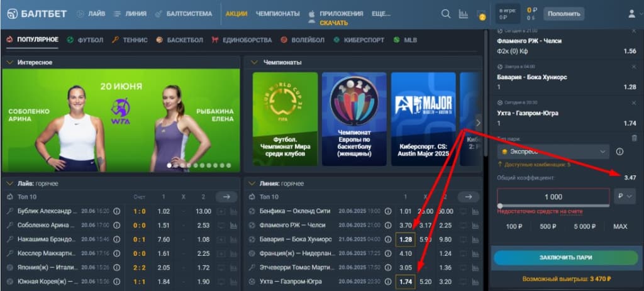Set stake with the MAX button
The image size is (644, 291).
tap(620, 226)
